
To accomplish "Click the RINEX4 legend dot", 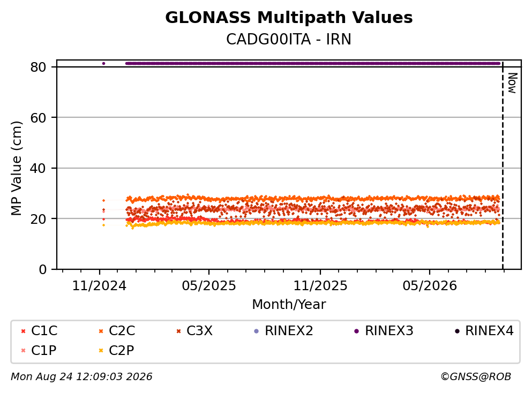I will click(457, 331).
